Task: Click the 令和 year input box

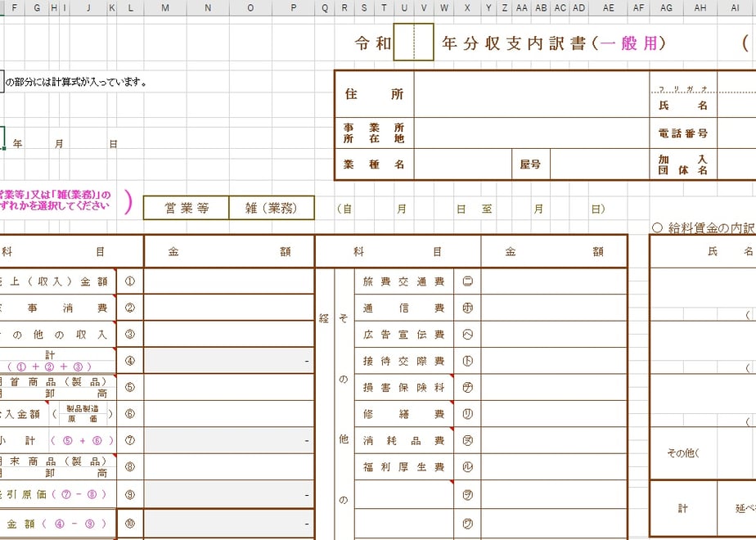Action: coord(414,42)
